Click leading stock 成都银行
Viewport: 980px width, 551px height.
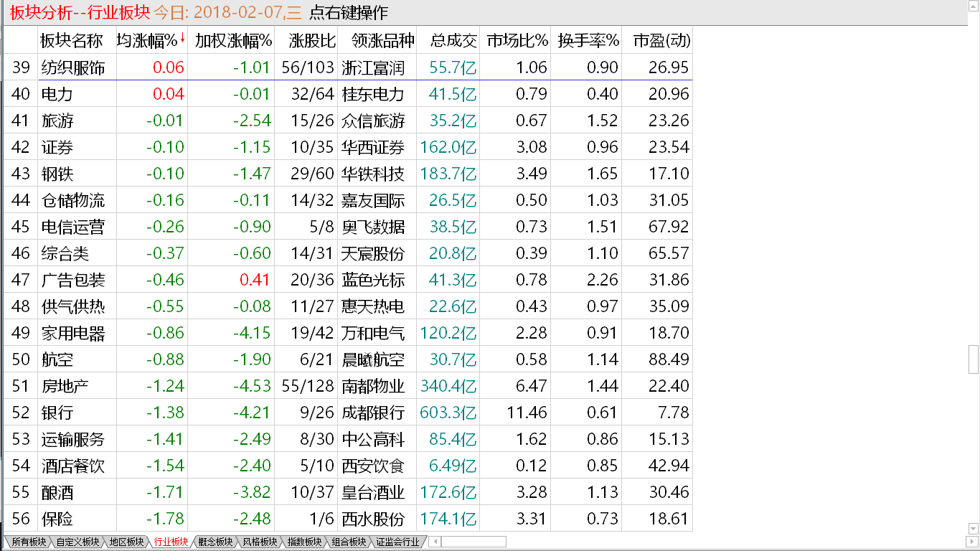coord(373,413)
